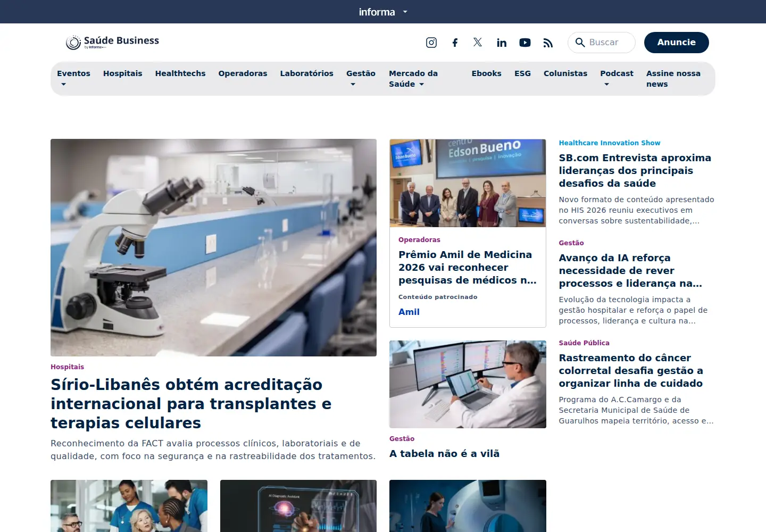
Task: Open the Healthcare Innovation Show category
Action: coord(610,143)
